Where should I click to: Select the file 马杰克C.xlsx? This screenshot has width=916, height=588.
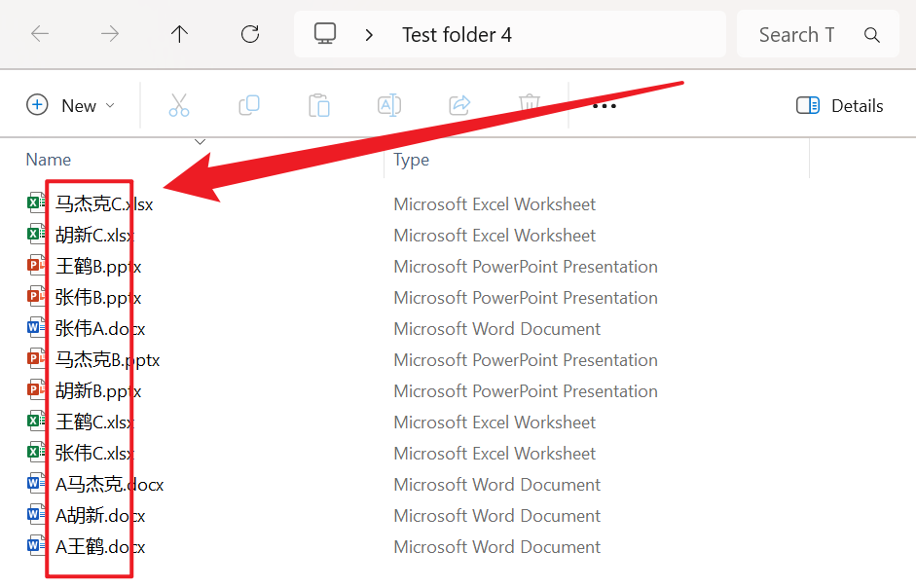click(103, 204)
